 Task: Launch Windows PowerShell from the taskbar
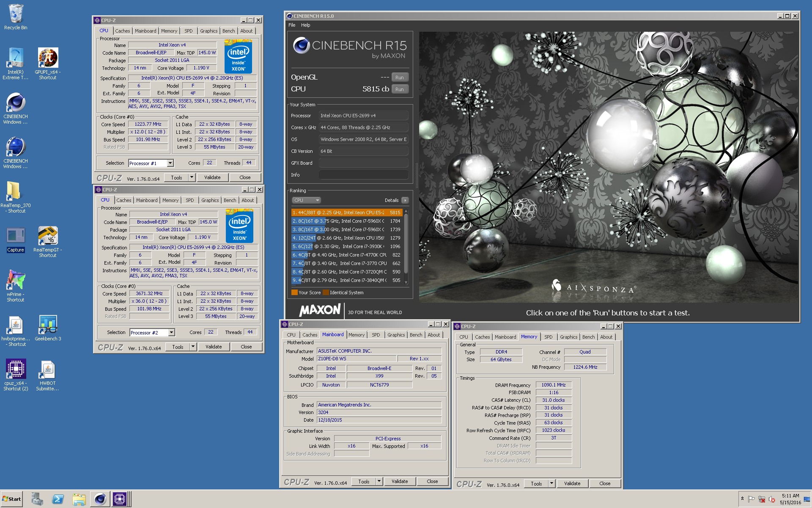click(58, 500)
